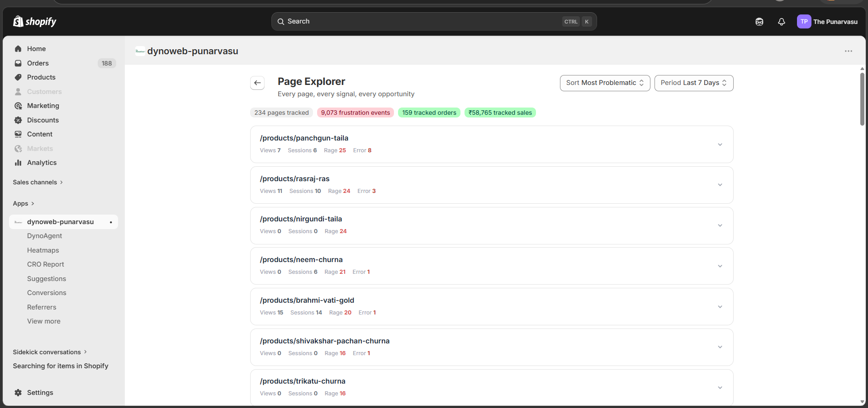Click the '₹58,765 tracked sales' badge
Image resolution: width=868 pixels, height=408 pixels.
pyautogui.click(x=500, y=113)
